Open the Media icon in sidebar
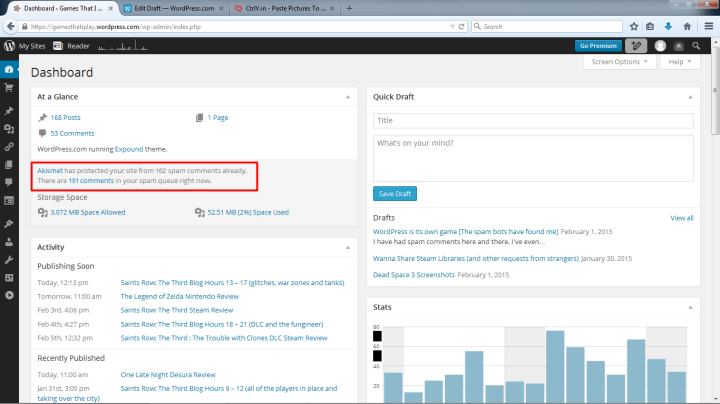This screenshot has width=720, height=404. (x=9, y=129)
